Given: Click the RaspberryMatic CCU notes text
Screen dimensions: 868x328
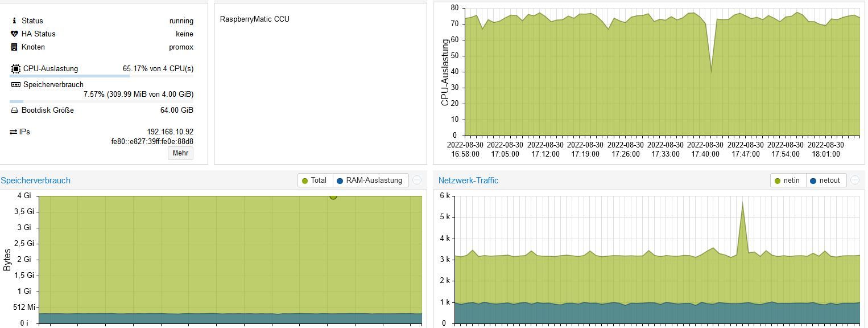Looking at the screenshot, I should pyautogui.click(x=255, y=19).
